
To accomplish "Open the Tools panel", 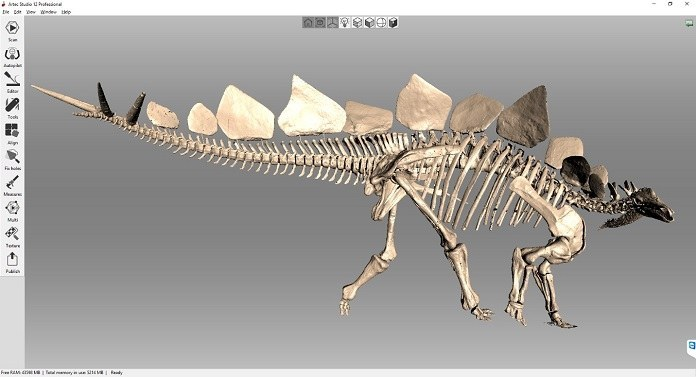I will (x=12, y=108).
